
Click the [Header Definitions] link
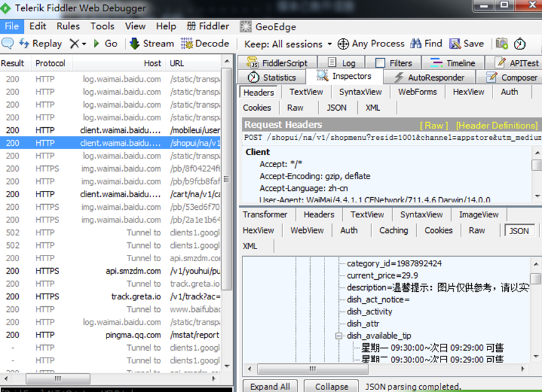[497, 125]
